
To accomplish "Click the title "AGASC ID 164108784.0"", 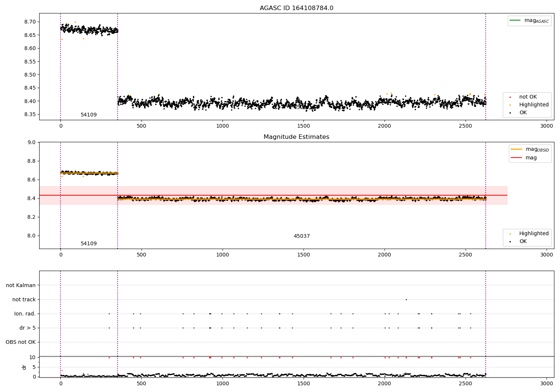I will pos(296,8).
